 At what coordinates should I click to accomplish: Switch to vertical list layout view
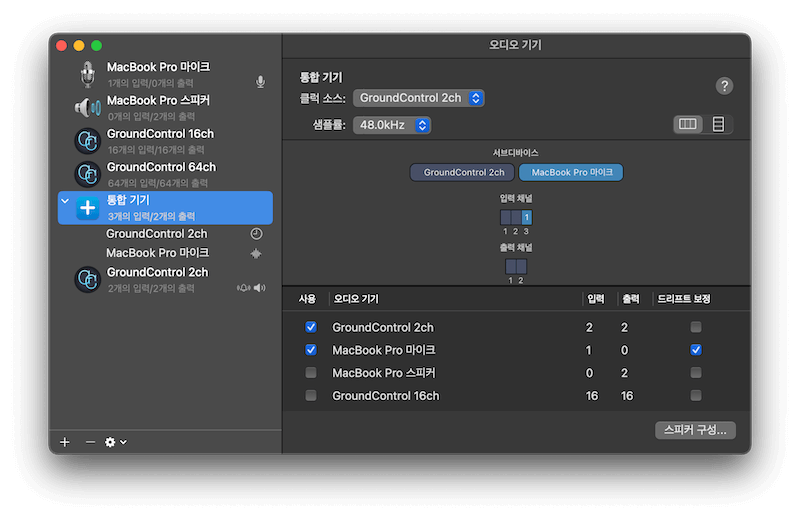(718, 124)
